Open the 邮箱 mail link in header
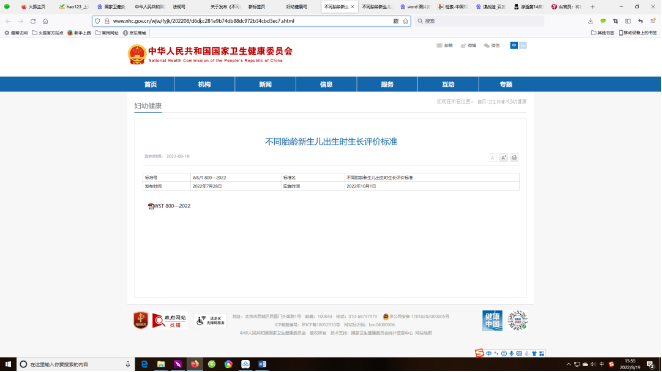The image size is (662, 372). (445, 46)
